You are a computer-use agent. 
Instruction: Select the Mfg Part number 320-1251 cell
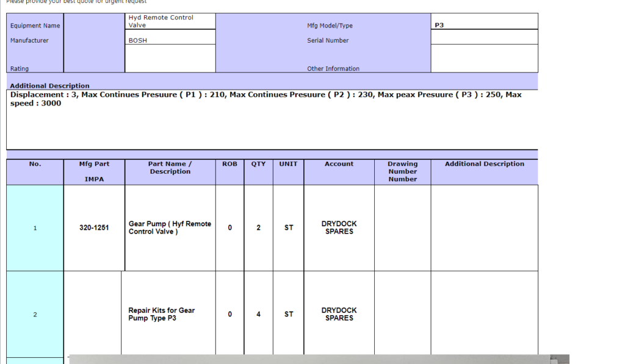(x=94, y=228)
